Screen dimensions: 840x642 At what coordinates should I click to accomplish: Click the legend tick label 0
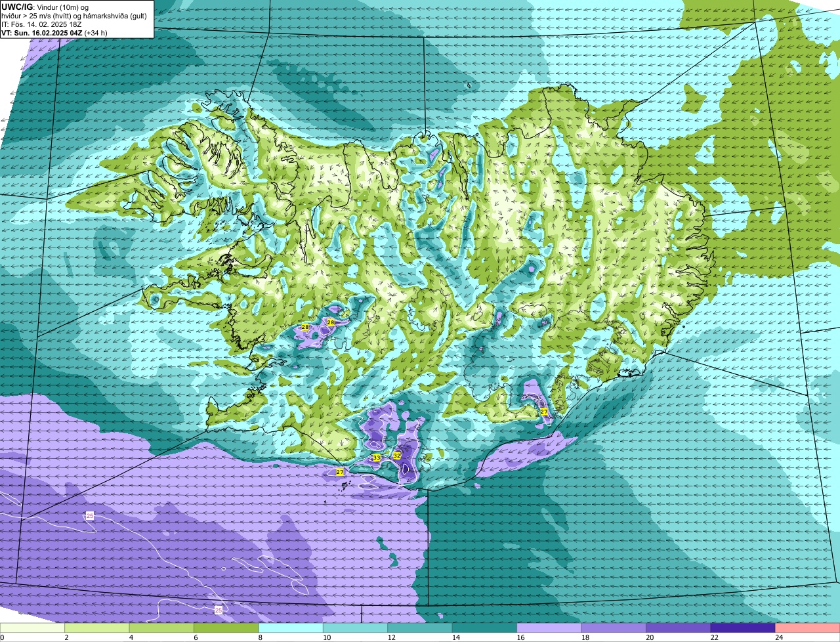pyautogui.click(x=2, y=637)
